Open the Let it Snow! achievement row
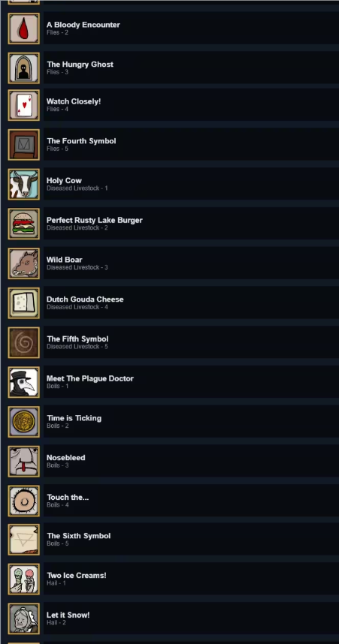 point(173,618)
